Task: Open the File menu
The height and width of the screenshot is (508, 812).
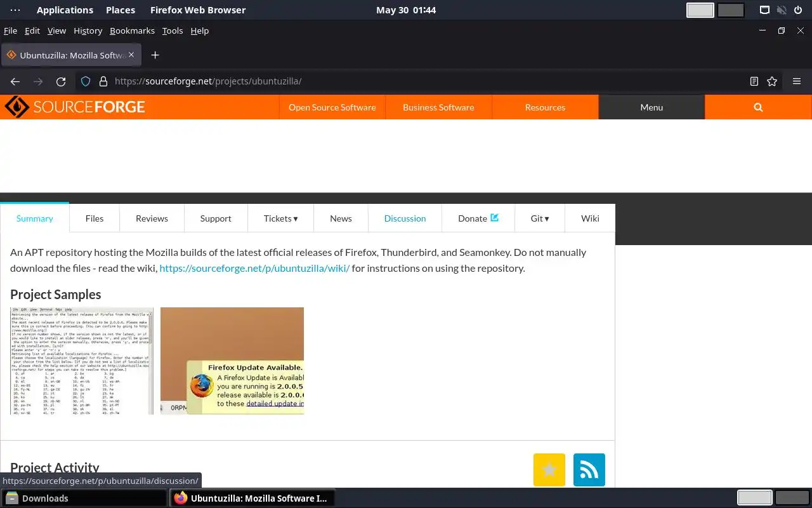Action: (10, 30)
